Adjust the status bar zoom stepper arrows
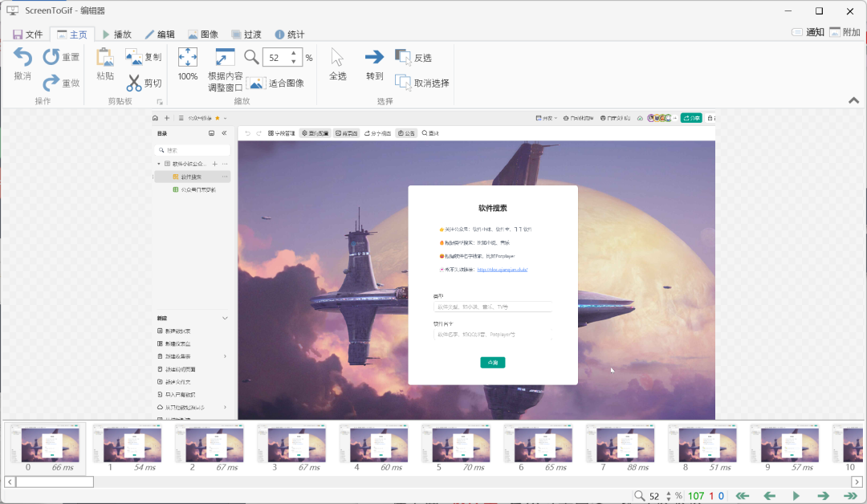The height and width of the screenshot is (504, 867). 669,496
